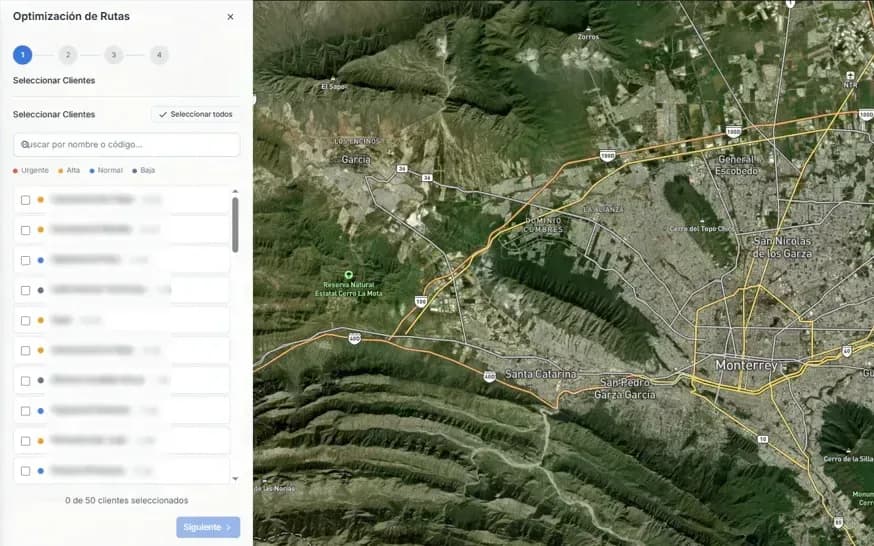Focus the Buscar por nombre o código field

127,144
